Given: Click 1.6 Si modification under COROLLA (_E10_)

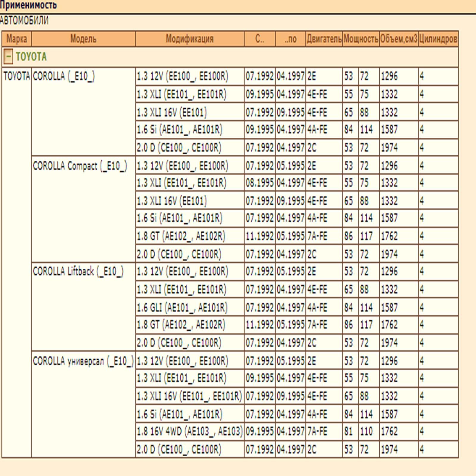Looking at the screenshot, I should [x=190, y=129].
